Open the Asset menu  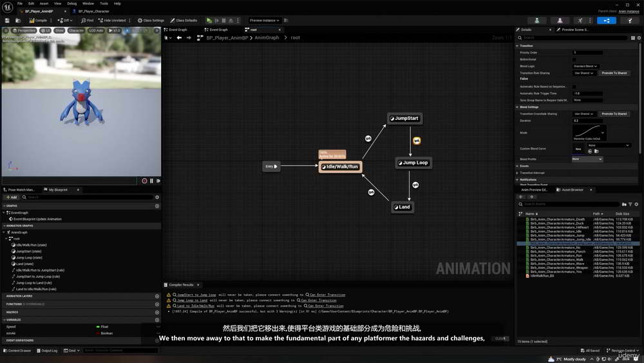pyautogui.click(x=44, y=3)
